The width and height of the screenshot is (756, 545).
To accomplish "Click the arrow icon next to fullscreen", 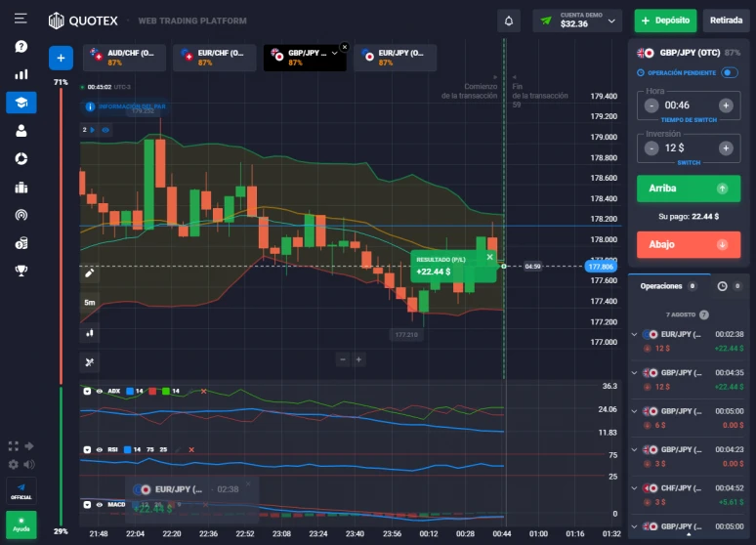I will coord(29,446).
